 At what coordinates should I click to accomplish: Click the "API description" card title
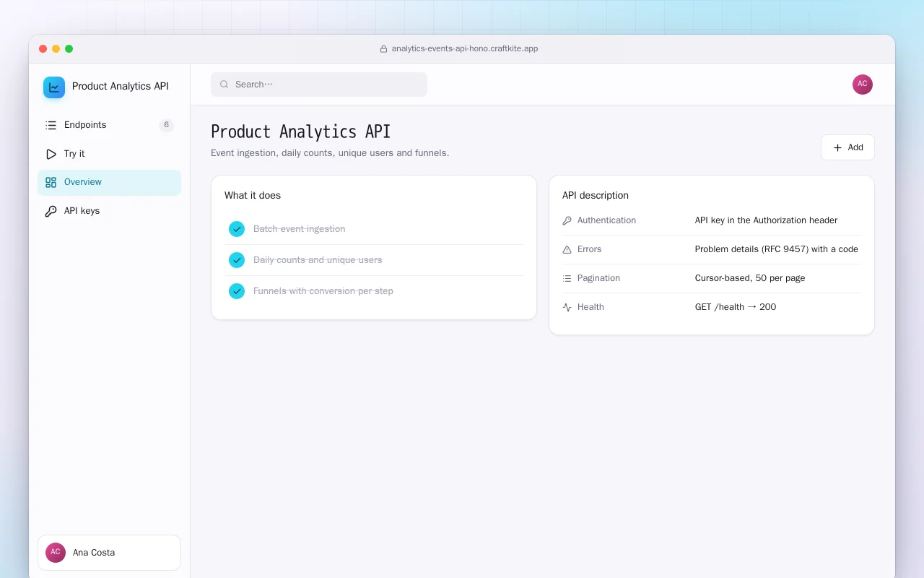596,195
